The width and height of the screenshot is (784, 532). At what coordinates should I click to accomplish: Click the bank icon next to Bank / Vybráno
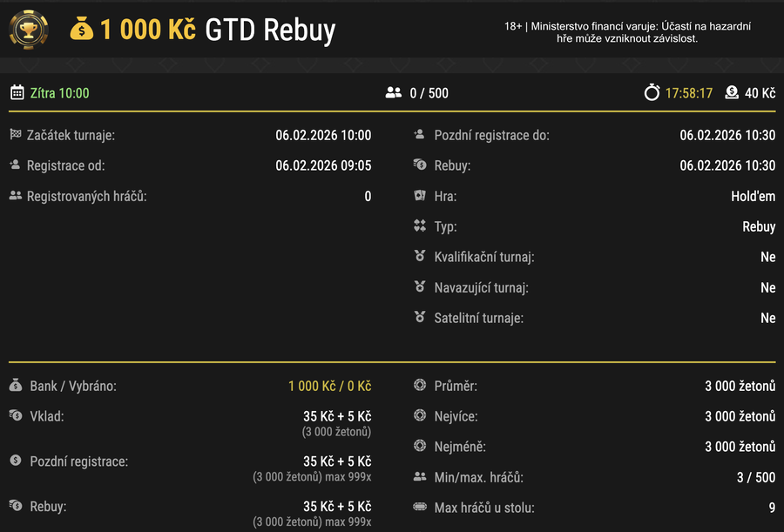(17, 386)
